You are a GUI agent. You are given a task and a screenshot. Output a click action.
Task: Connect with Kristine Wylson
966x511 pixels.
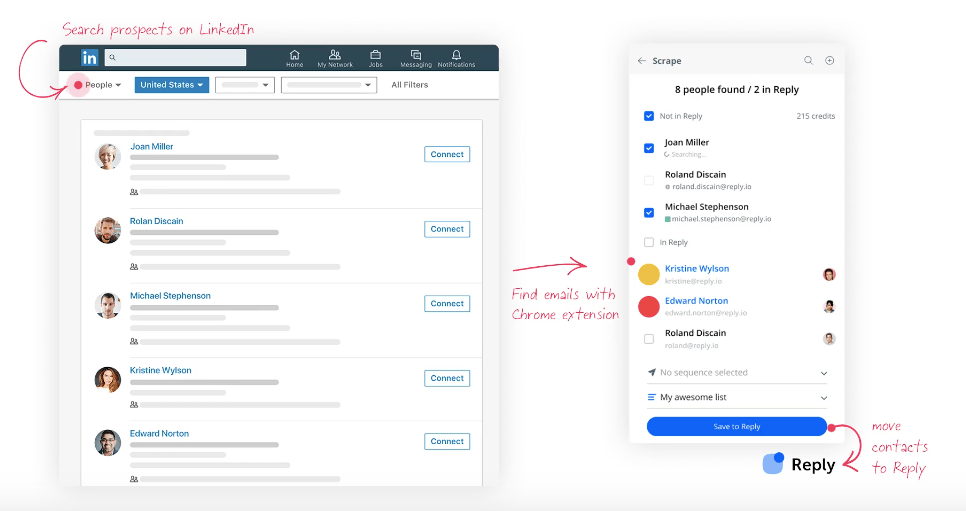pos(447,378)
